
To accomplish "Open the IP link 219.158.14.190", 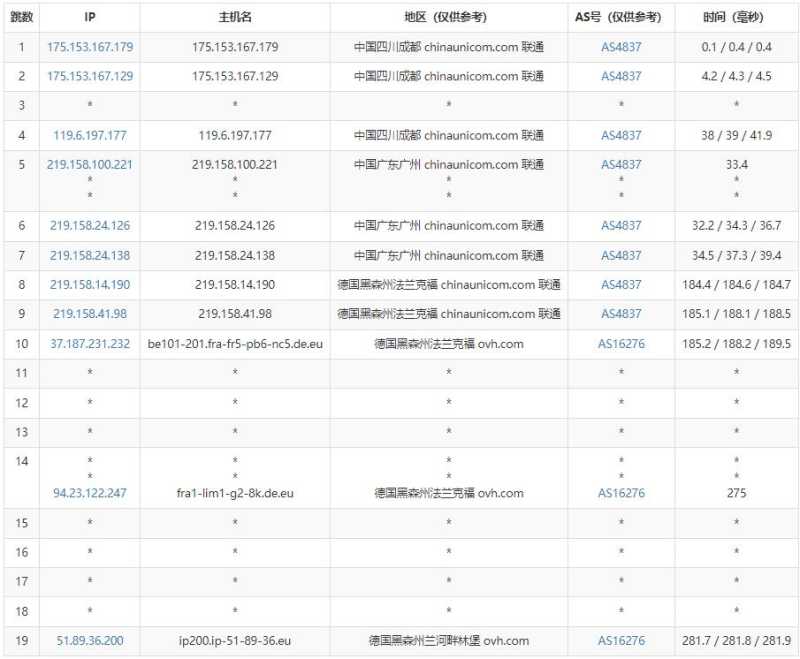I will click(x=90, y=285).
